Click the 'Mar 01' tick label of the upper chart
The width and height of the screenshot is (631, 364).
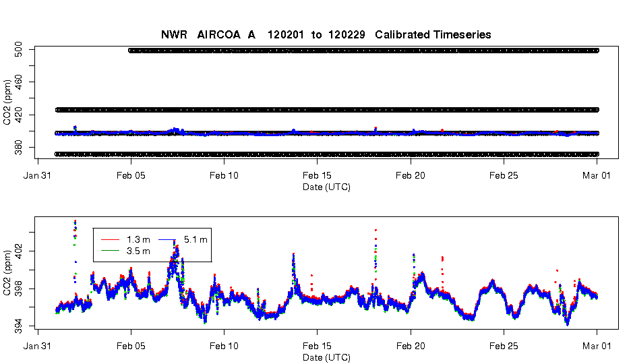597,175
